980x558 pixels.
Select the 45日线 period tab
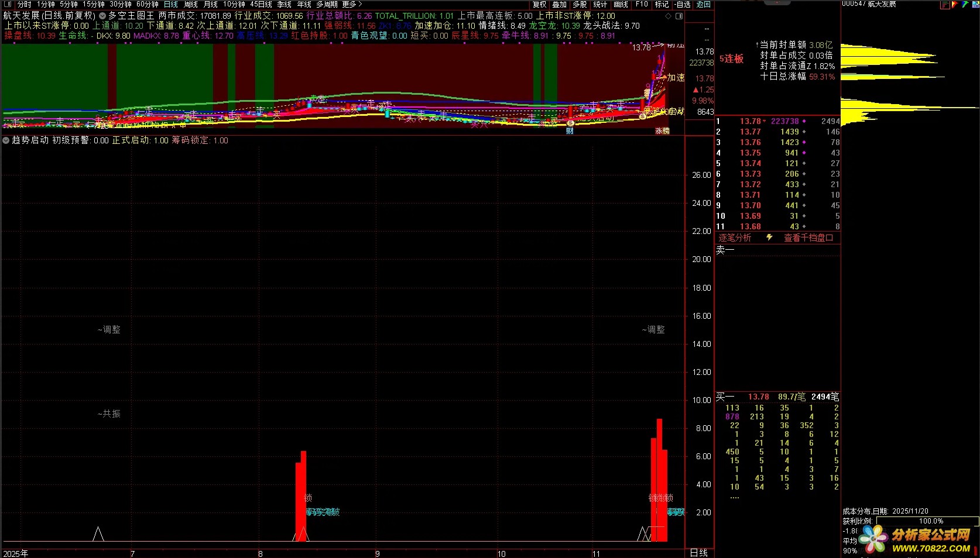click(x=261, y=4)
